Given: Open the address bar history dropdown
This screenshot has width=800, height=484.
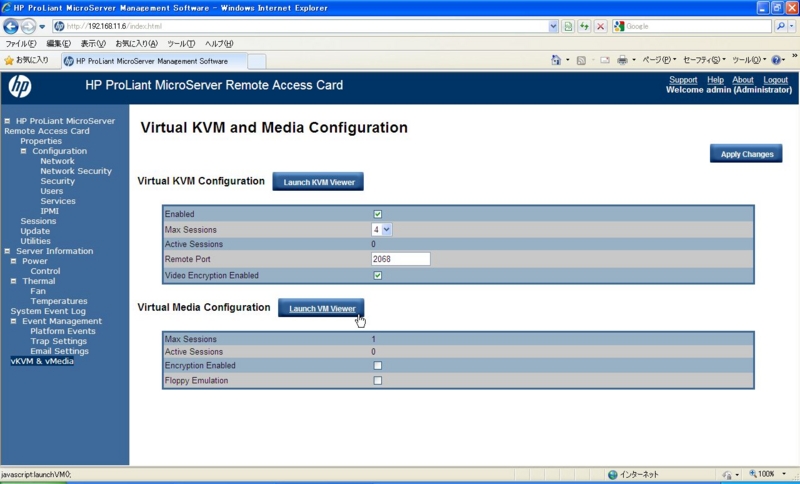Looking at the screenshot, I should point(554,27).
